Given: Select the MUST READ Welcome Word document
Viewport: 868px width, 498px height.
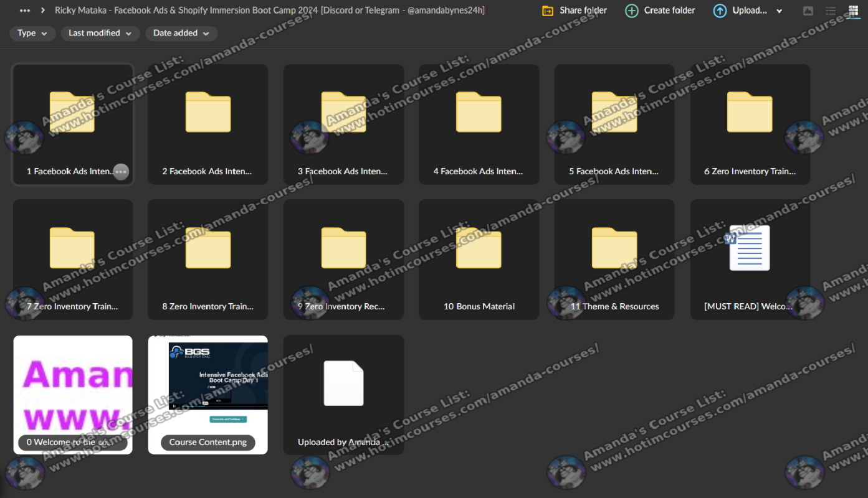Looking at the screenshot, I should [750, 260].
